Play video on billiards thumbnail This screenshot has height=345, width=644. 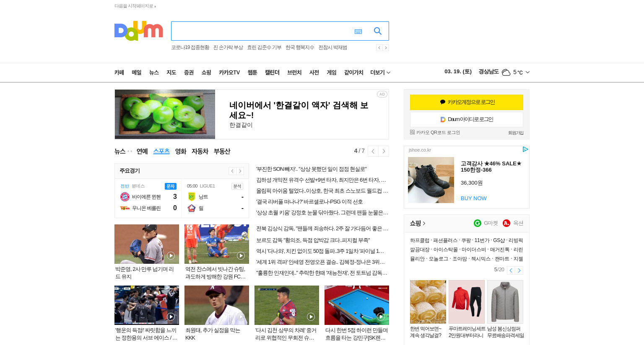pyautogui.click(x=381, y=317)
